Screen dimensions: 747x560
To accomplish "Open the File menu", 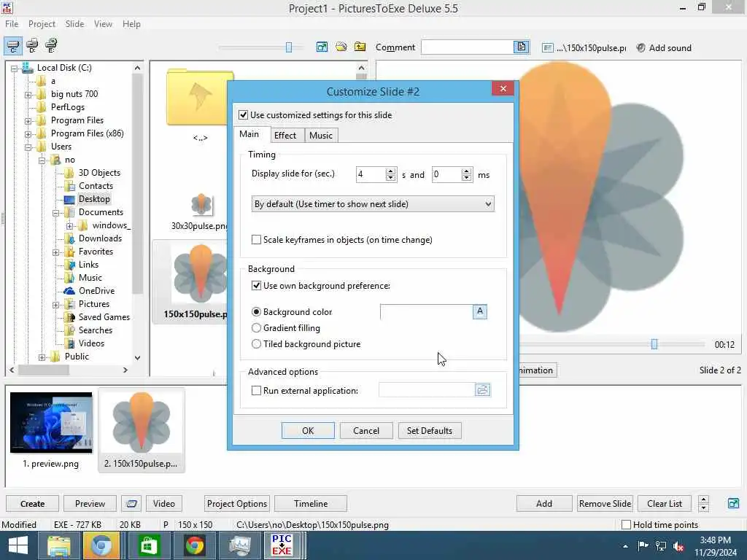I will coord(12,24).
